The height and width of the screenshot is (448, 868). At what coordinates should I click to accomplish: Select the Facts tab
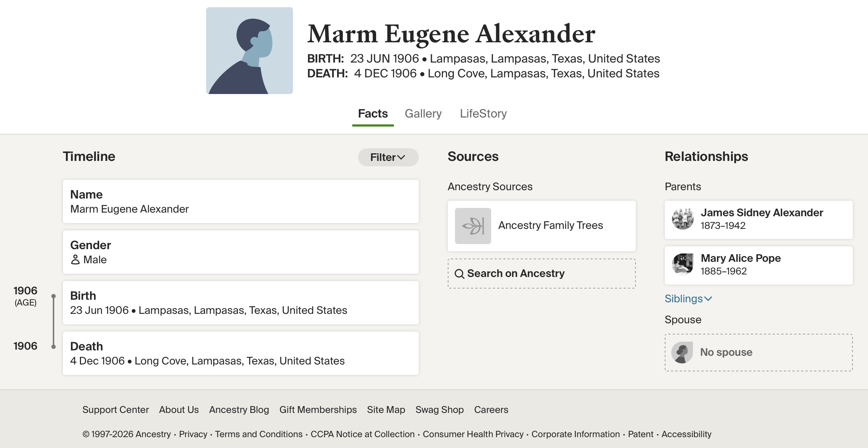click(373, 114)
